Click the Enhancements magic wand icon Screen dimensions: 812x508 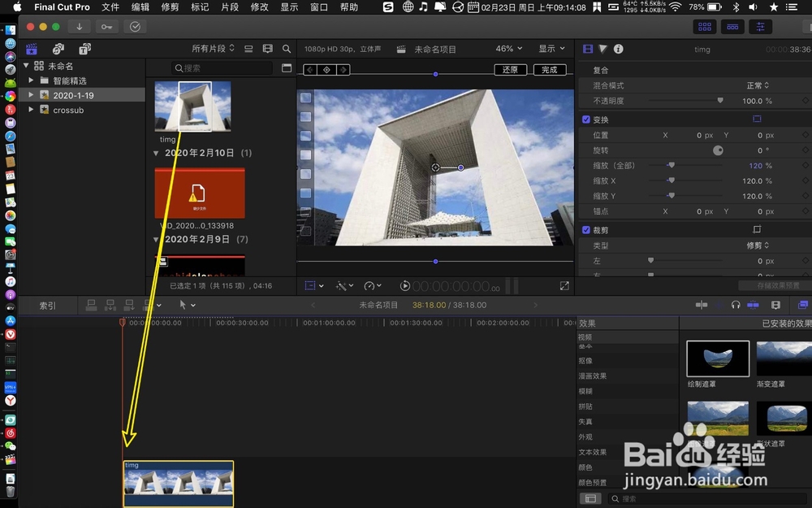pos(342,285)
